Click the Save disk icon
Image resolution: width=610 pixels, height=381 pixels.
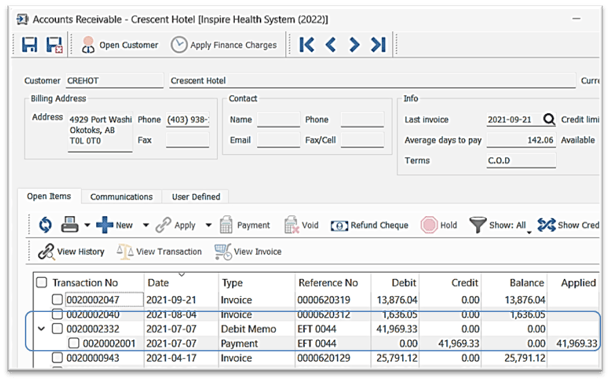pyautogui.click(x=30, y=45)
